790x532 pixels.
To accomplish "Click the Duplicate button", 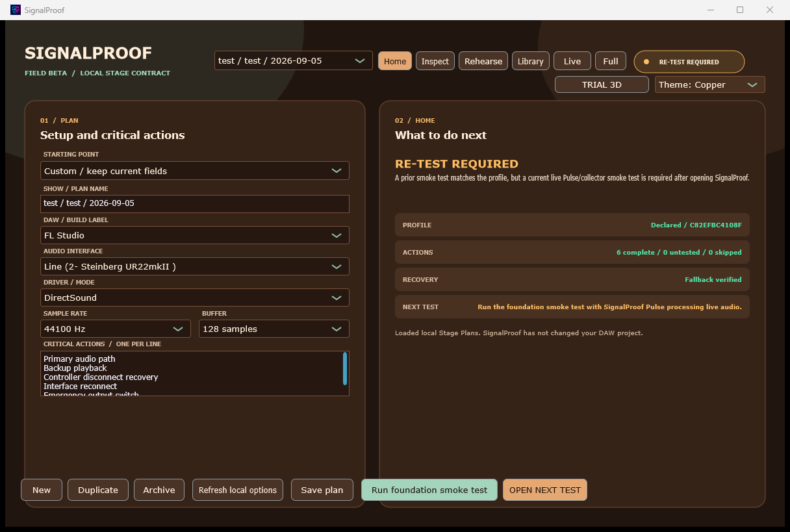I will click(98, 490).
